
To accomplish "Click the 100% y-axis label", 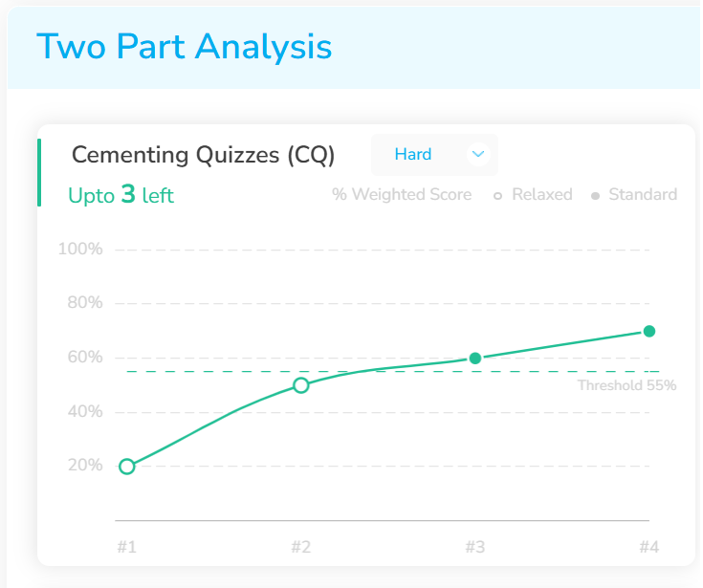I will point(80,250).
